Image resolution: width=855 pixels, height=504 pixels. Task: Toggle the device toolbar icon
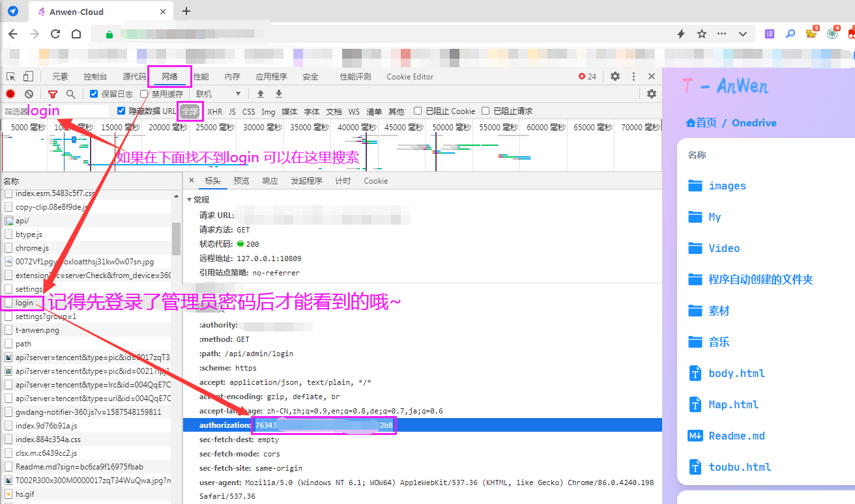28,76
